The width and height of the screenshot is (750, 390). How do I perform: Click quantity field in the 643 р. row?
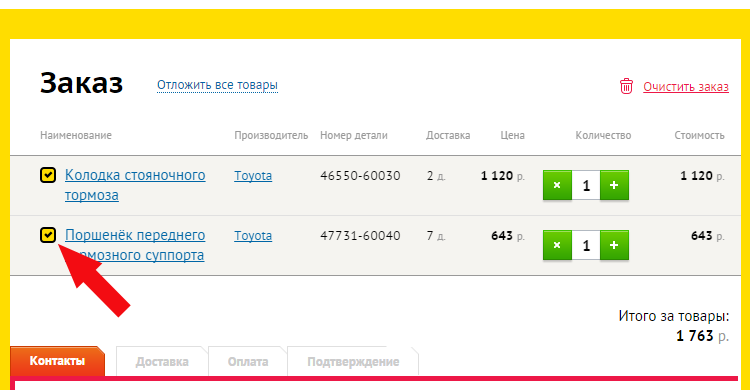click(586, 245)
